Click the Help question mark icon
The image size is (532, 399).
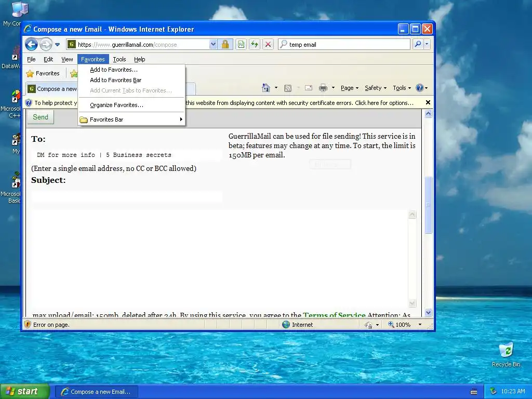tap(420, 88)
